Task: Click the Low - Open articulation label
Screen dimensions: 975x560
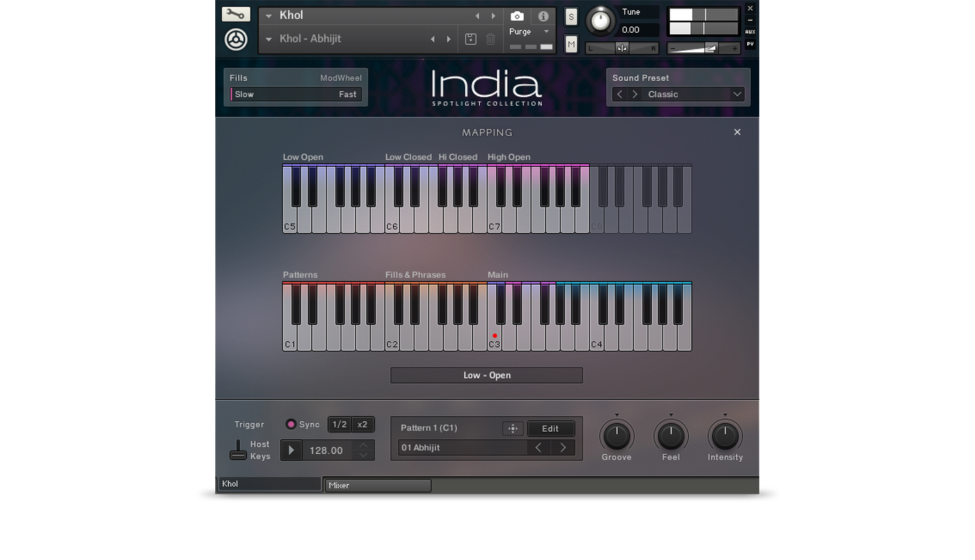Action: click(486, 375)
